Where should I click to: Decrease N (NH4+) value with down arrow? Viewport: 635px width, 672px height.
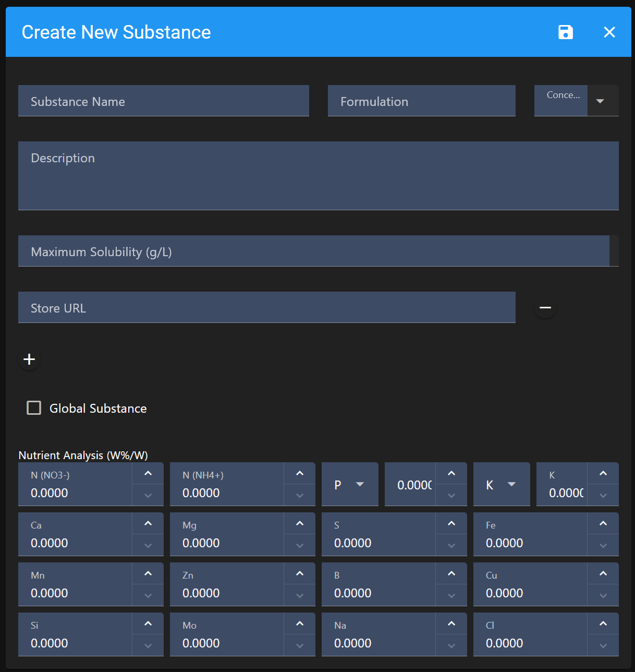(x=300, y=495)
